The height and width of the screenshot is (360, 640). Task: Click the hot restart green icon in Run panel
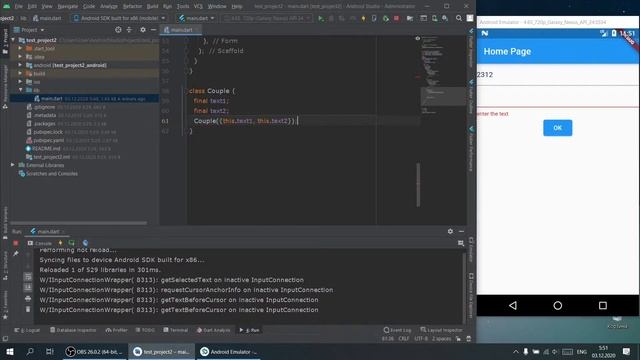coord(71,243)
